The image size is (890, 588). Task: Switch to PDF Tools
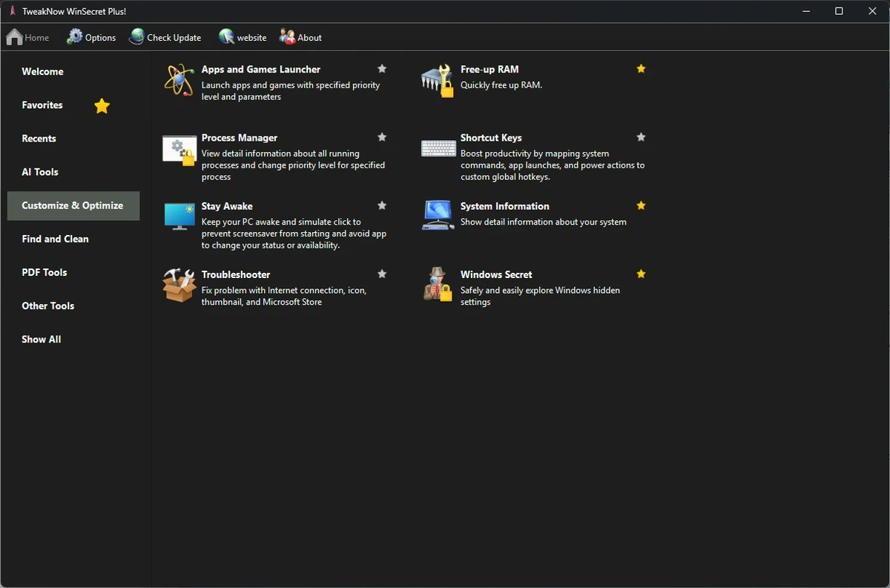coord(73,272)
